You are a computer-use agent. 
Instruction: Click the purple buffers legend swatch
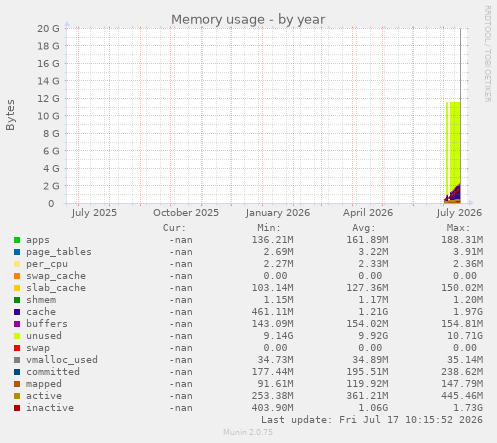point(17,324)
